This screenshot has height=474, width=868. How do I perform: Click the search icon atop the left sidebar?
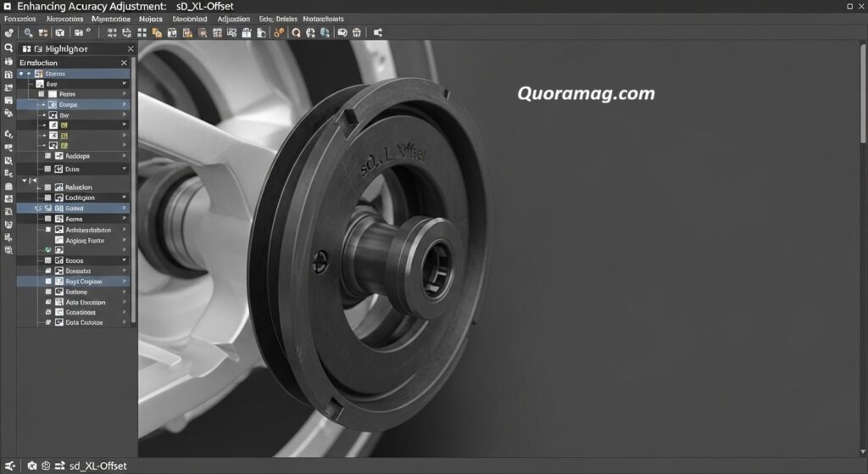coord(8,48)
